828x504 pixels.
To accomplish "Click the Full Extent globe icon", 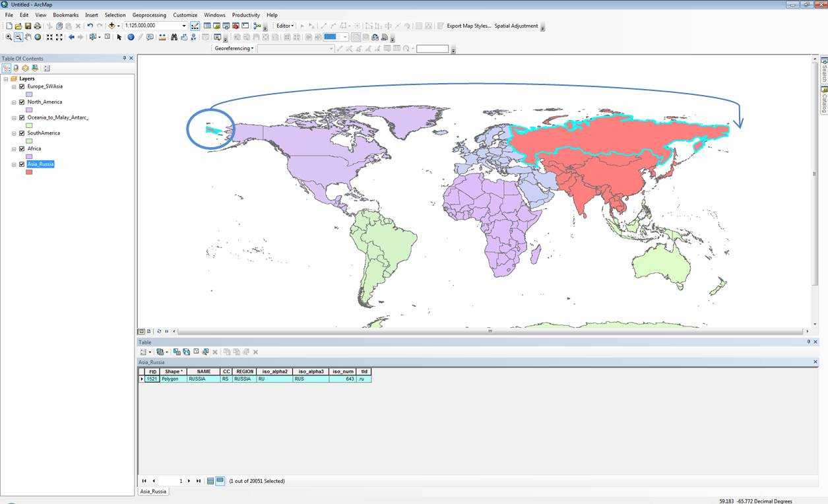I will point(38,37).
